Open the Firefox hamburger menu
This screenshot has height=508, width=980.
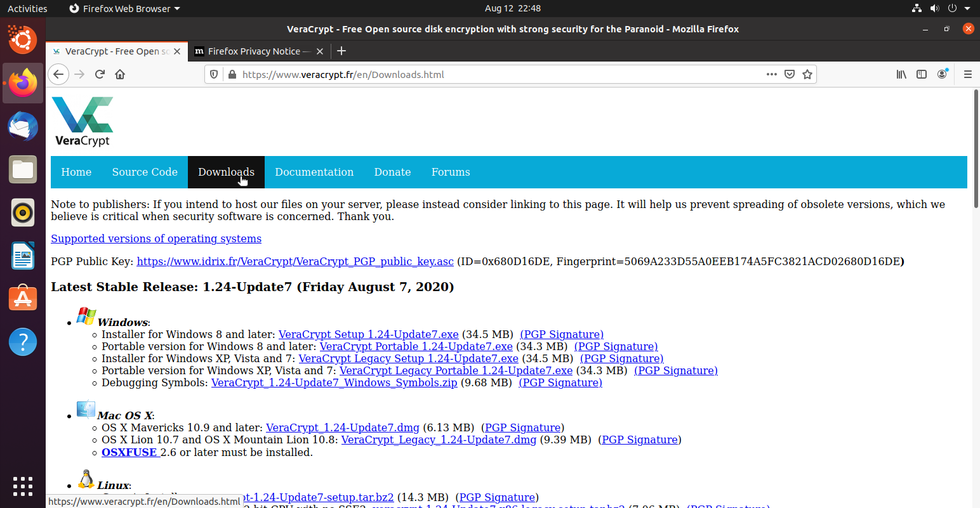(x=968, y=74)
